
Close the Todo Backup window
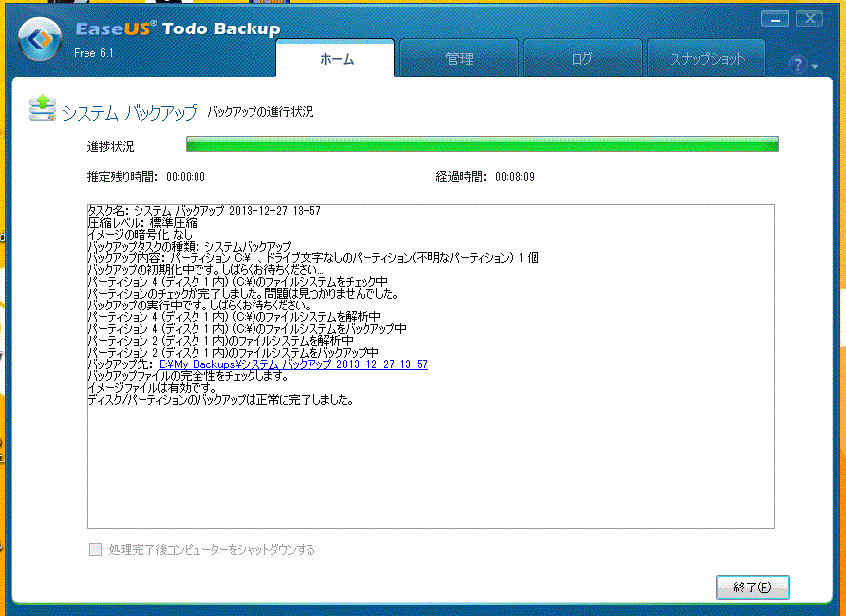[x=810, y=19]
